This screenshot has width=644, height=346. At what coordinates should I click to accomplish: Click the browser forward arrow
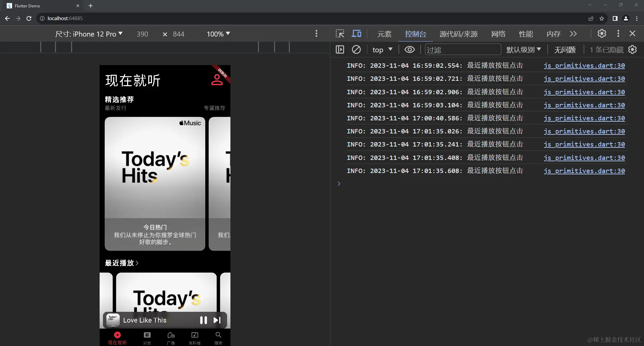coord(18,18)
